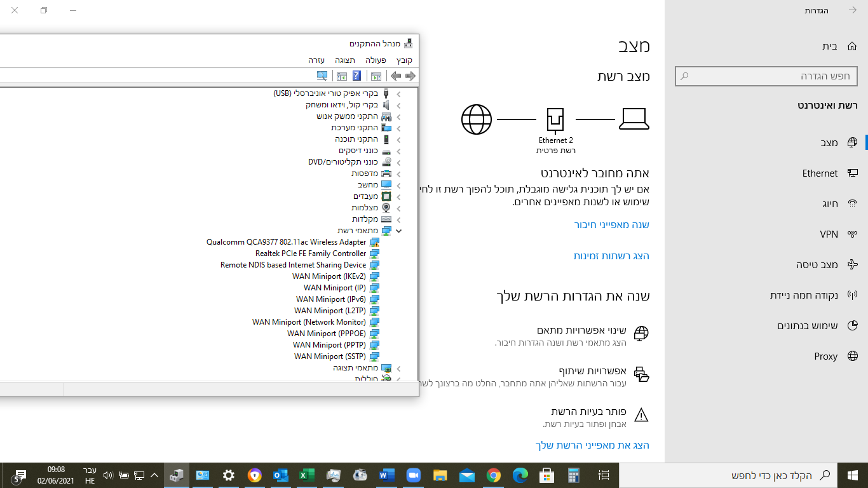
Task: Expand the כונני דיסקים node
Action: (x=399, y=151)
